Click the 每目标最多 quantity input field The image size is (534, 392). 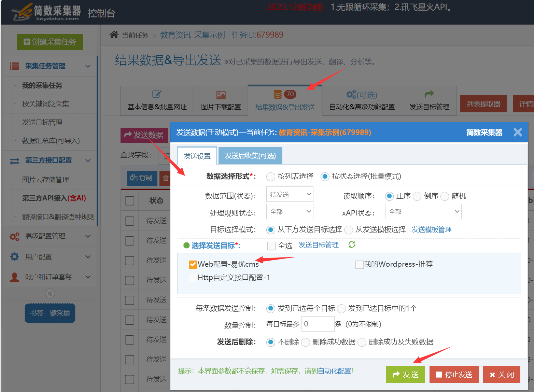click(x=318, y=324)
